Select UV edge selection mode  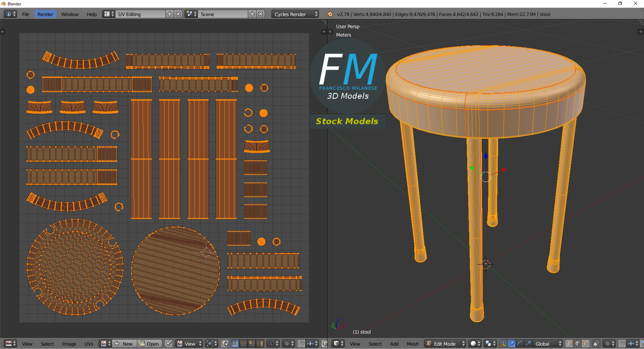pyautogui.click(x=243, y=344)
